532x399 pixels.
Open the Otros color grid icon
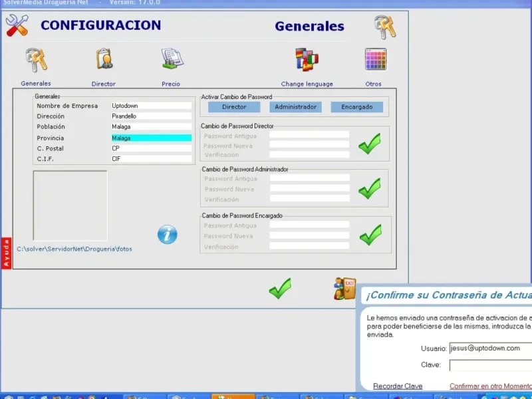click(x=376, y=59)
